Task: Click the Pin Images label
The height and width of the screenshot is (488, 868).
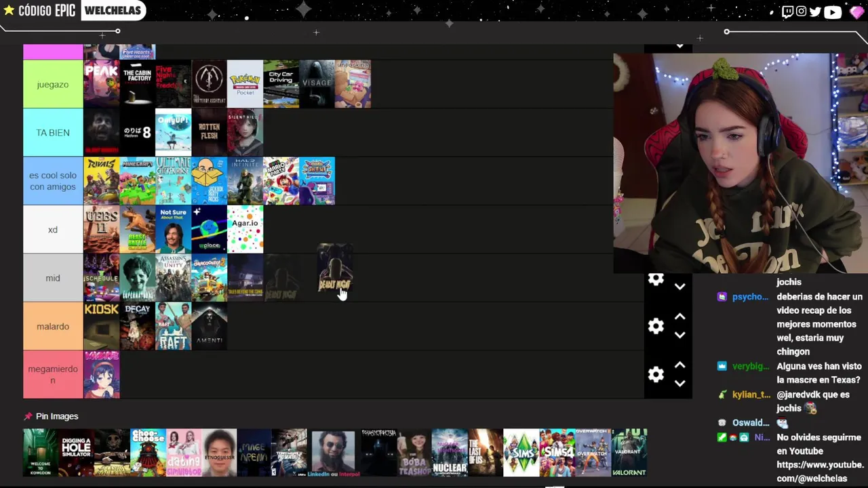Action: coord(57,416)
